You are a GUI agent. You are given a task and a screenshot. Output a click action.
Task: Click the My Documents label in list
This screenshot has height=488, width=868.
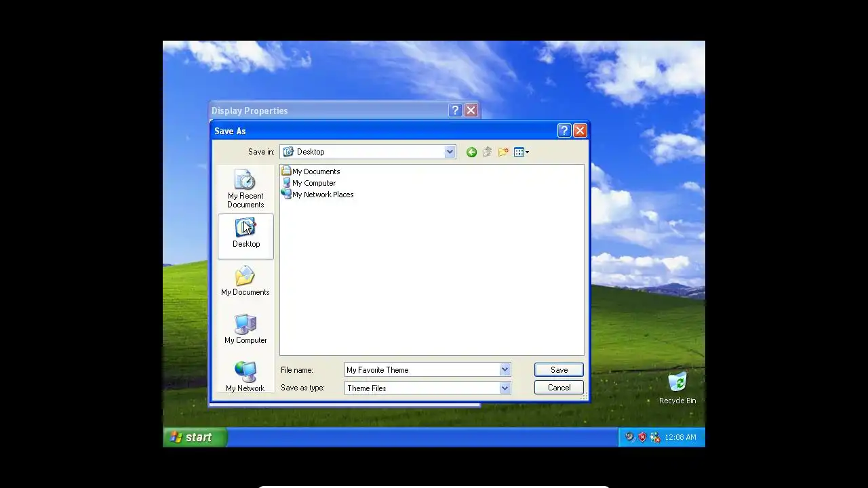tap(316, 171)
